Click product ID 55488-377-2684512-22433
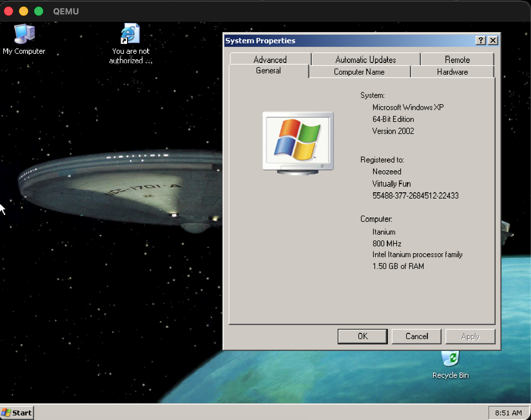 click(415, 196)
